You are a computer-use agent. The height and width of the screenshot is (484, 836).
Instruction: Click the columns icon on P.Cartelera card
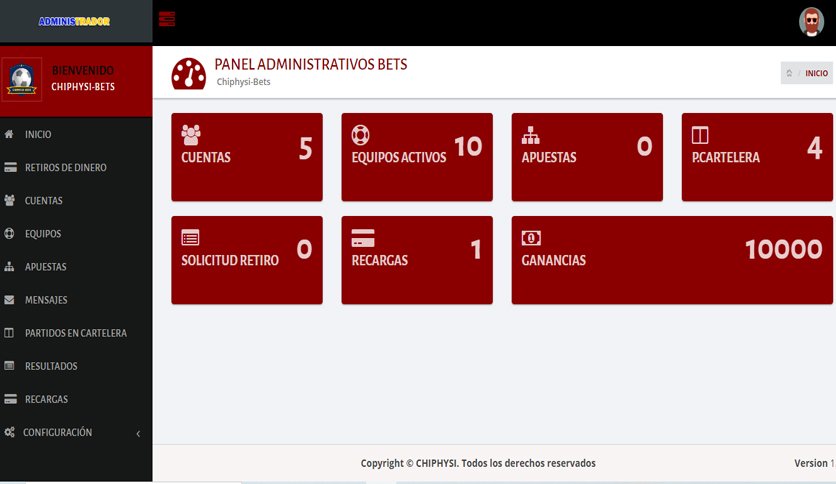click(x=700, y=135)
